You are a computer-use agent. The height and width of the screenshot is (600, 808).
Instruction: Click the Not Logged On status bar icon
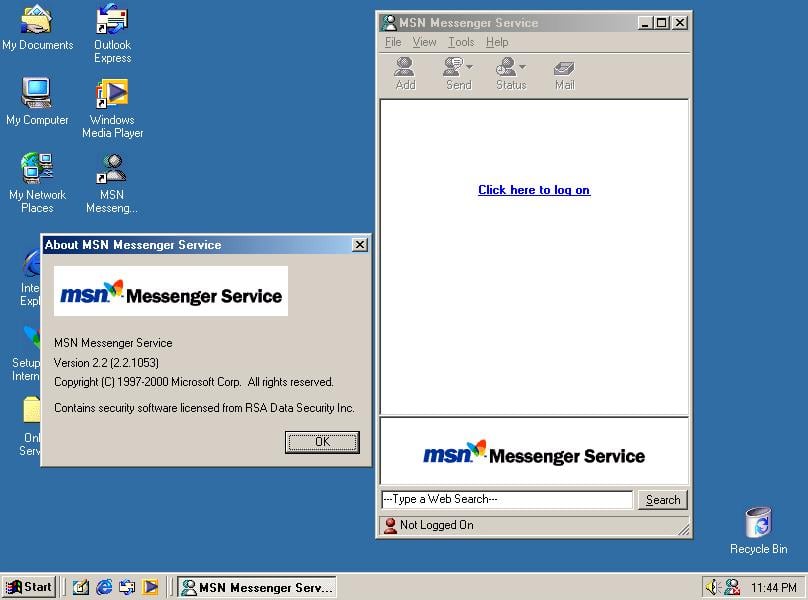click(390, 524)
